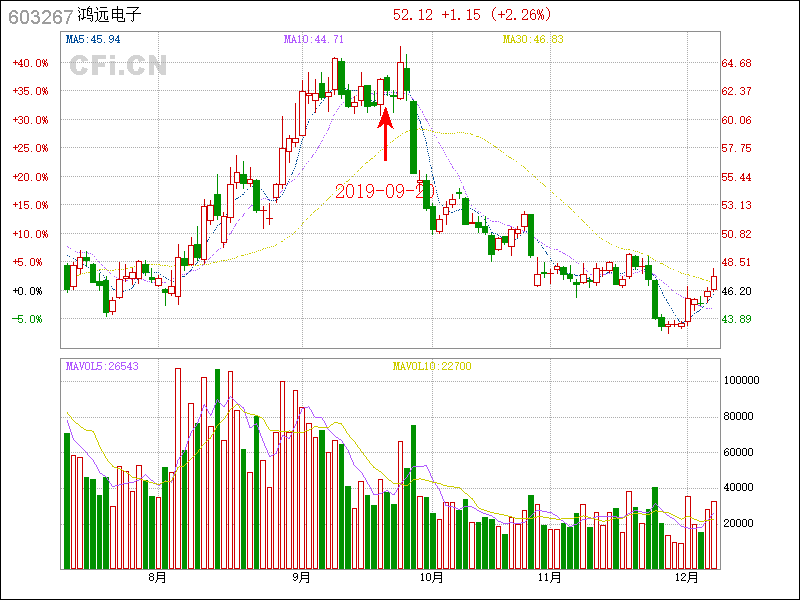Click the MA5:45.94 indicator label
This screenshot has height=600, width=800.
point(93,39)
